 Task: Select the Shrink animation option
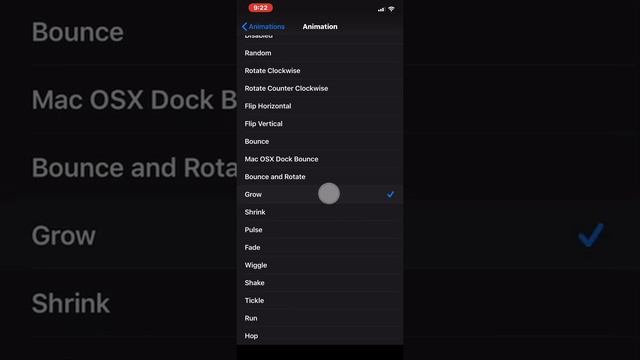coord(320,212)
